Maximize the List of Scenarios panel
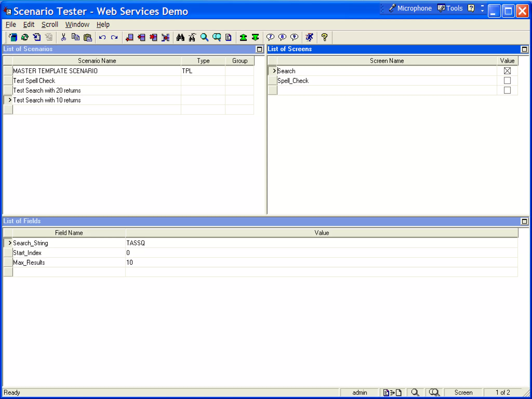Screen dimensions: 532x399 tap(259, 49)
